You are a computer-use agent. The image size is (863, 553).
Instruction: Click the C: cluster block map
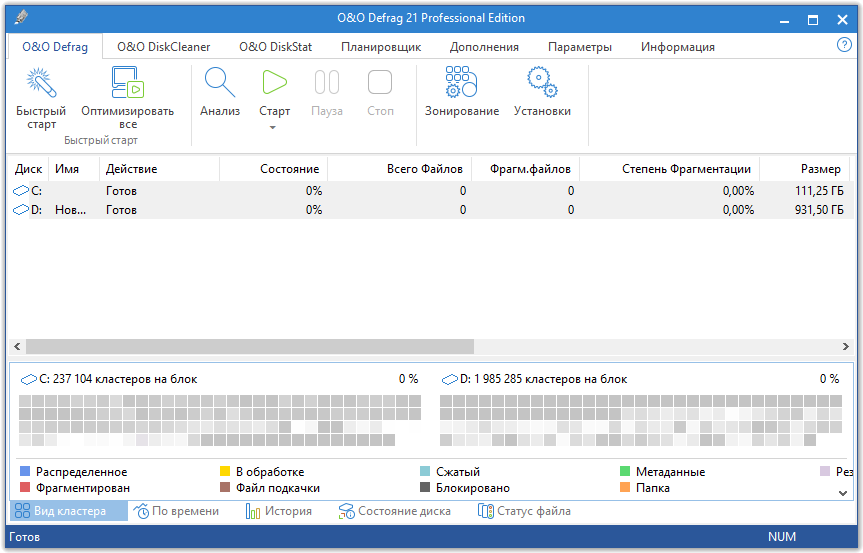pyautogui.click(x=220, y=420)
